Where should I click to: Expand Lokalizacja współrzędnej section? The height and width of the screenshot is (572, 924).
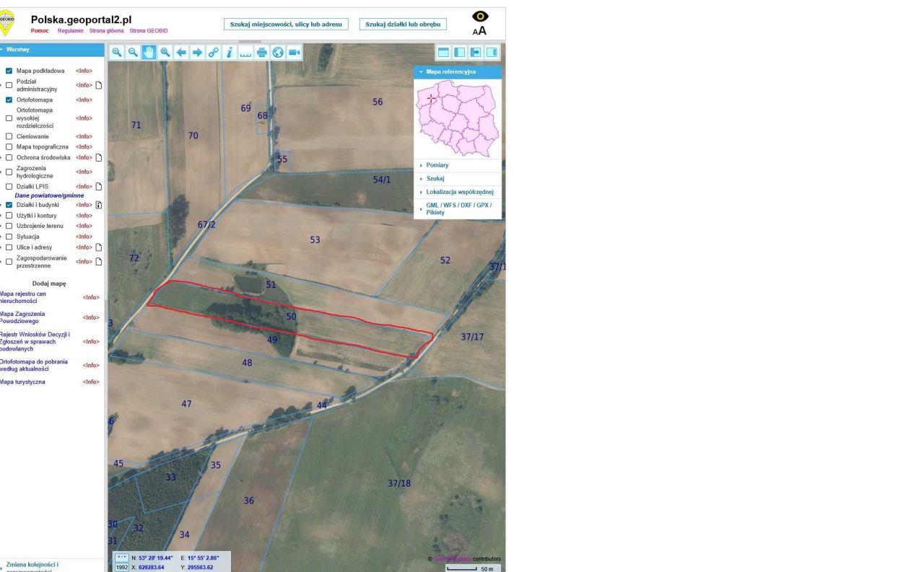458,192
